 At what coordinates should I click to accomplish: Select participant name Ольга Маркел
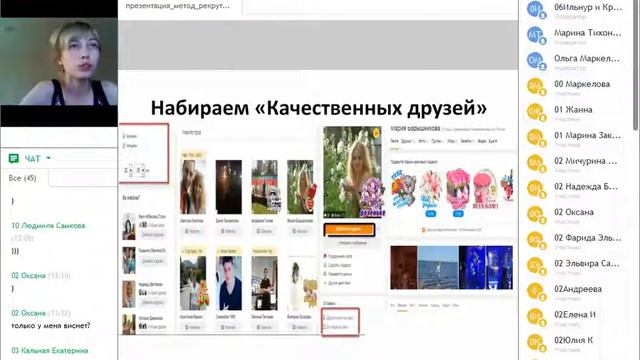coord(587,58)
